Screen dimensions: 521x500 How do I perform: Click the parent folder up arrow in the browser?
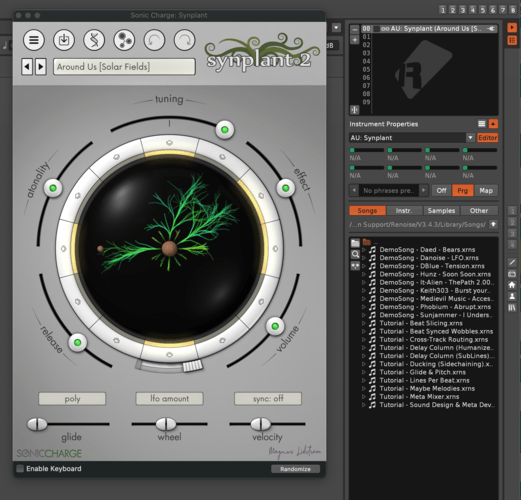tap(493, 224)
